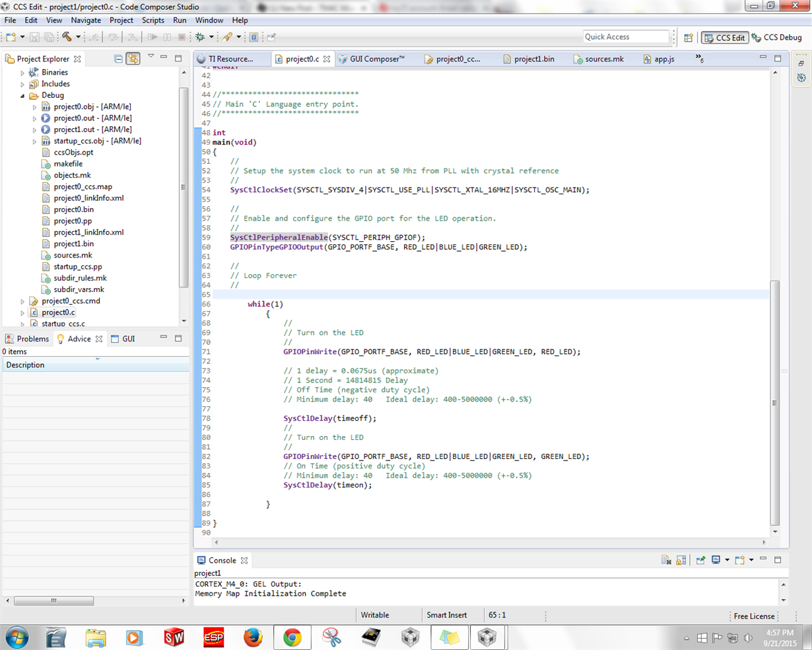Open the build hammer dropdown arrow
Screen dimensions: 812x650
[x=78, y=37]
